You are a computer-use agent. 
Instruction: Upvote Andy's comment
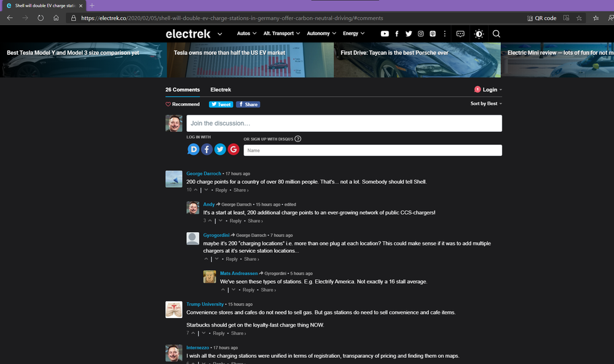(210, 220)
